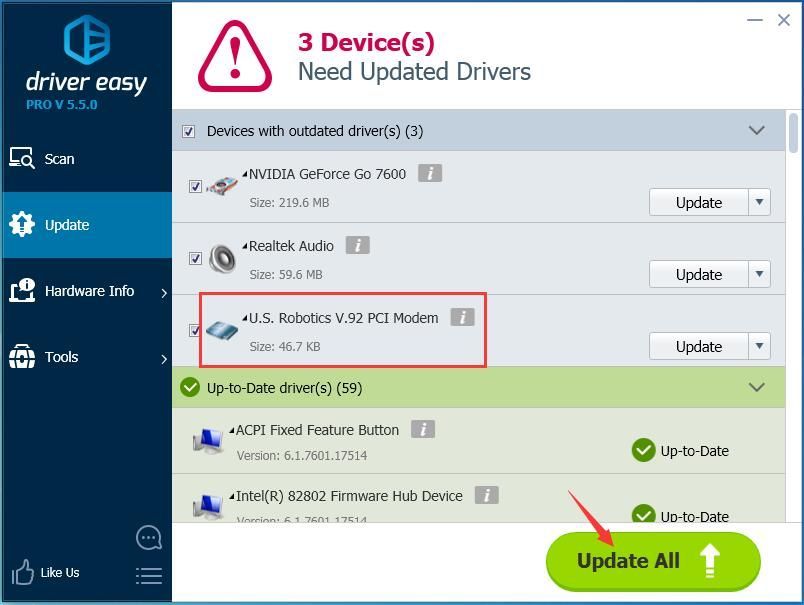The image size is (804, 605).
Task: Open NVIDIA Update button dropdown arrow
Action: coord(759,203)
